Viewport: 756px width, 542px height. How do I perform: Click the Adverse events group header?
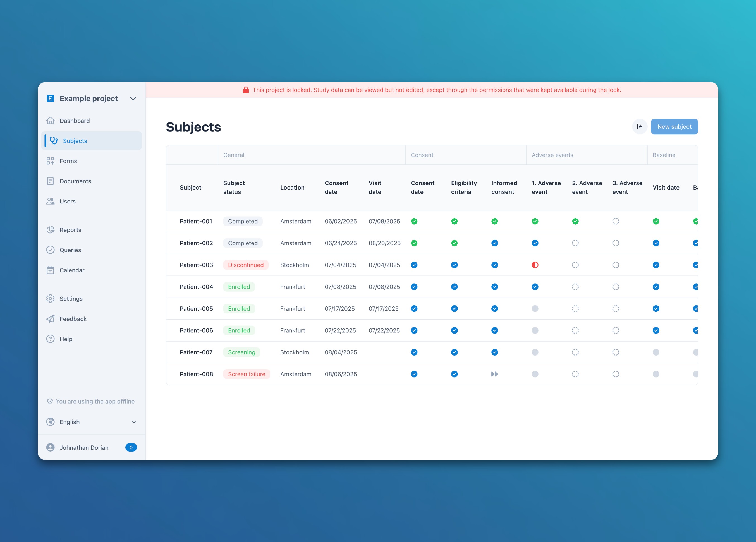(x=552, y=155)
